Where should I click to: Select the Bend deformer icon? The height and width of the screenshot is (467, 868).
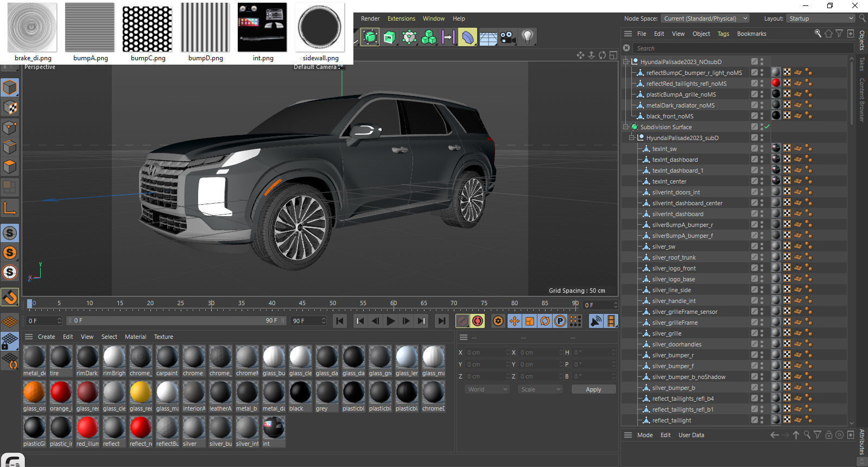coord(467,37)
